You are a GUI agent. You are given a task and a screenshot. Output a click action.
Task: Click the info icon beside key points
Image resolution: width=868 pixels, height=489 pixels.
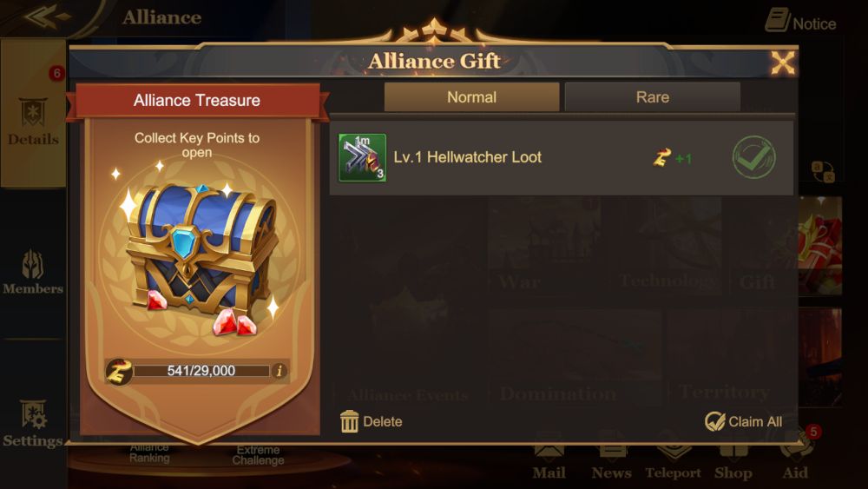point(279,371)
